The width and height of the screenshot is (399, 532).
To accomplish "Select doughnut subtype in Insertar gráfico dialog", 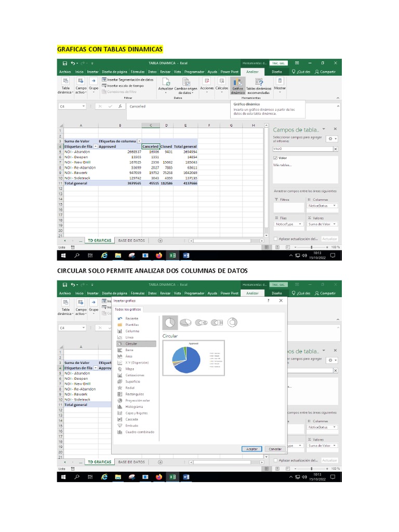I will click(x=232, y=323).
